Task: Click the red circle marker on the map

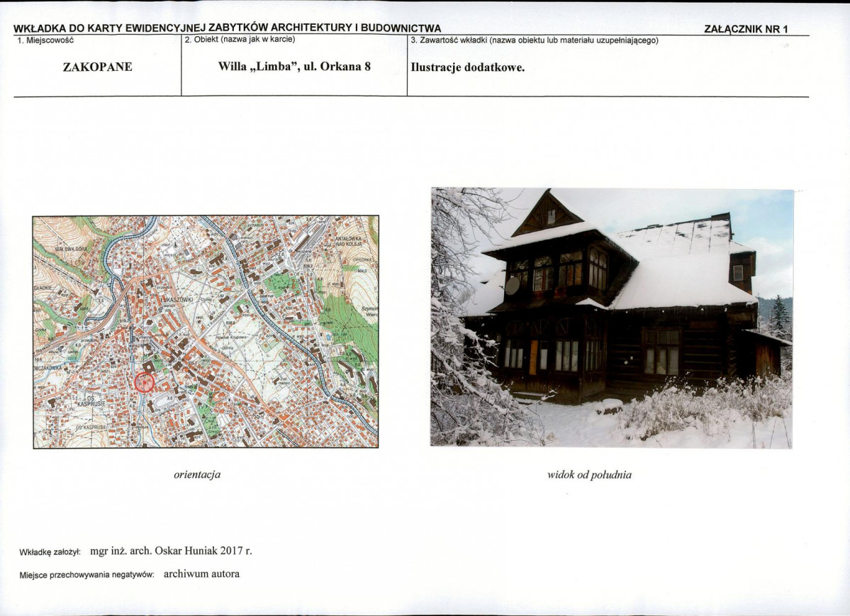Action: (x=144, y=382)
